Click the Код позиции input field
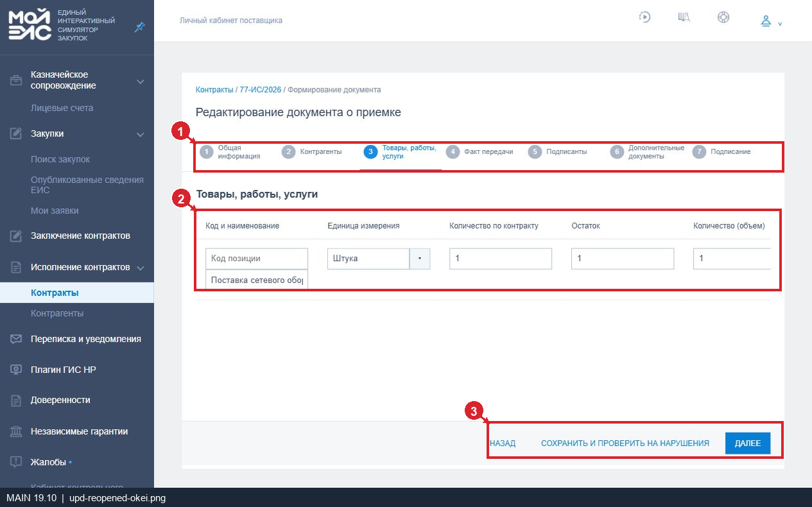This screenshot has width=812, height=507. tap(257, 259)
